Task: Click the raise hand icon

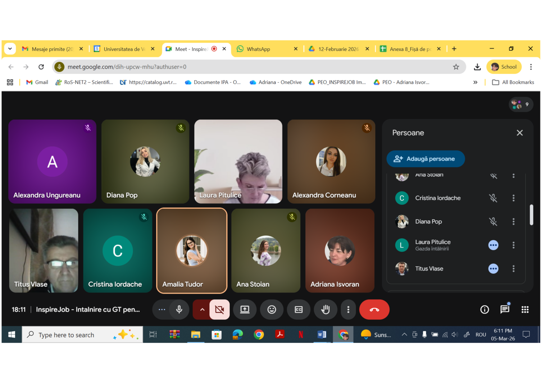Action: [325, 309]
